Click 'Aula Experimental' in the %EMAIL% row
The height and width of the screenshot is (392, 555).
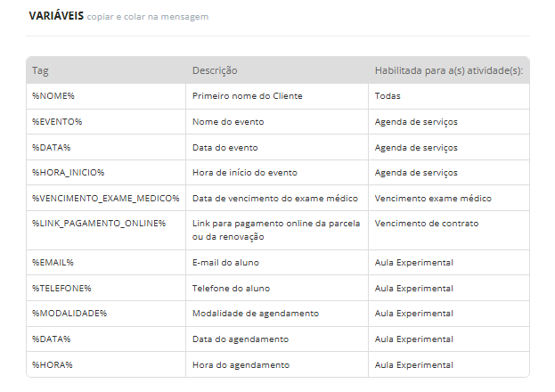414,263
